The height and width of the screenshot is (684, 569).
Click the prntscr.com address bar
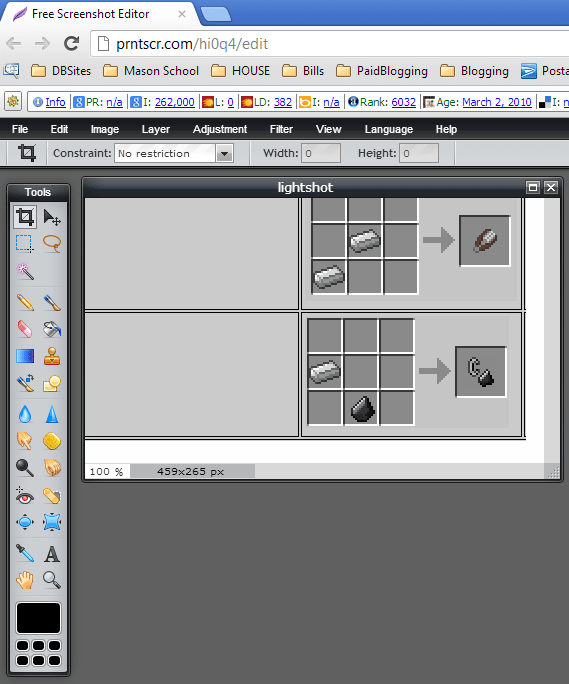click(x=329, y=44)
